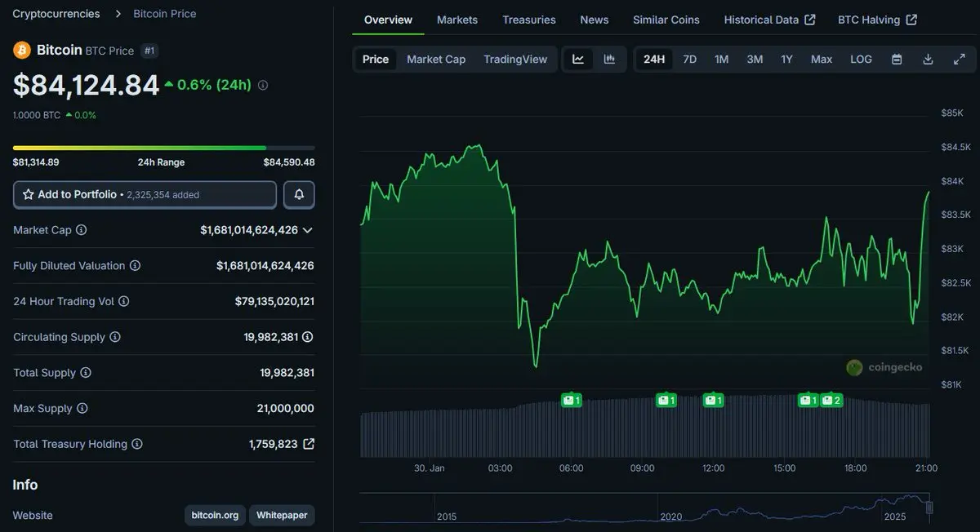
Task: Click the $79,135,020,121 trading volume value
Action: pos(274,301)
